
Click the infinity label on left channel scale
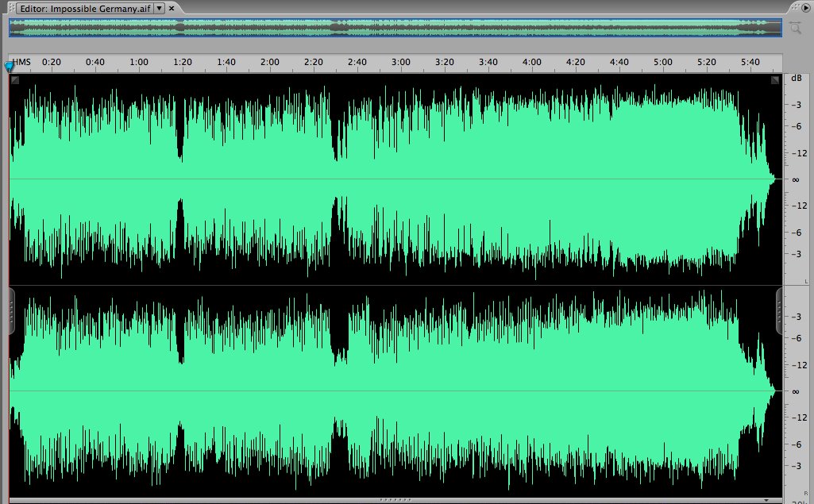tap(795, 179)
